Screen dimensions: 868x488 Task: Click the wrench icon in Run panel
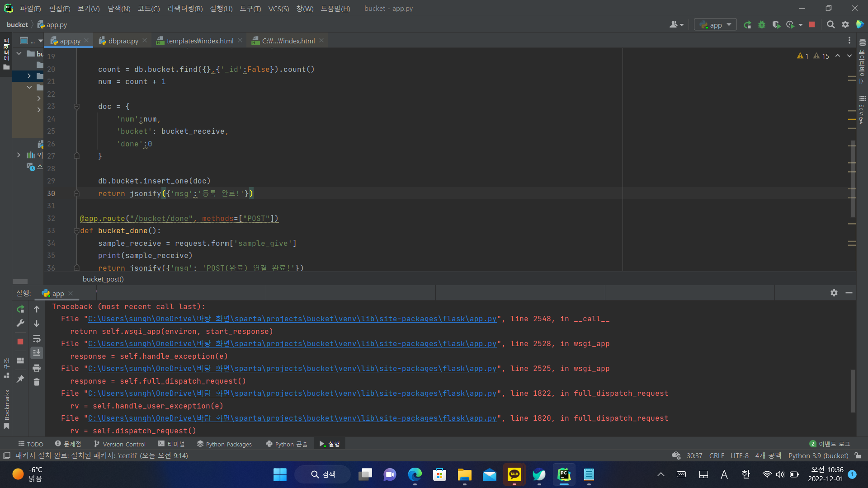[20, 323]
